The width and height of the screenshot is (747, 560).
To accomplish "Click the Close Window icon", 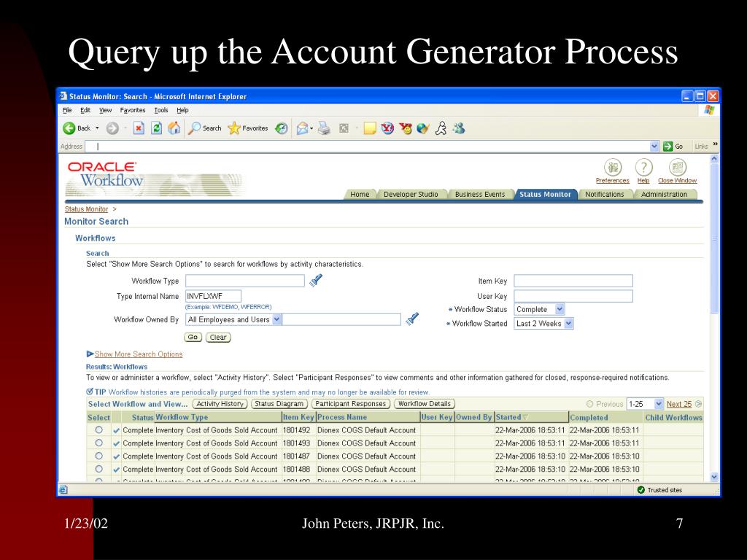I will tap(678, 168).
